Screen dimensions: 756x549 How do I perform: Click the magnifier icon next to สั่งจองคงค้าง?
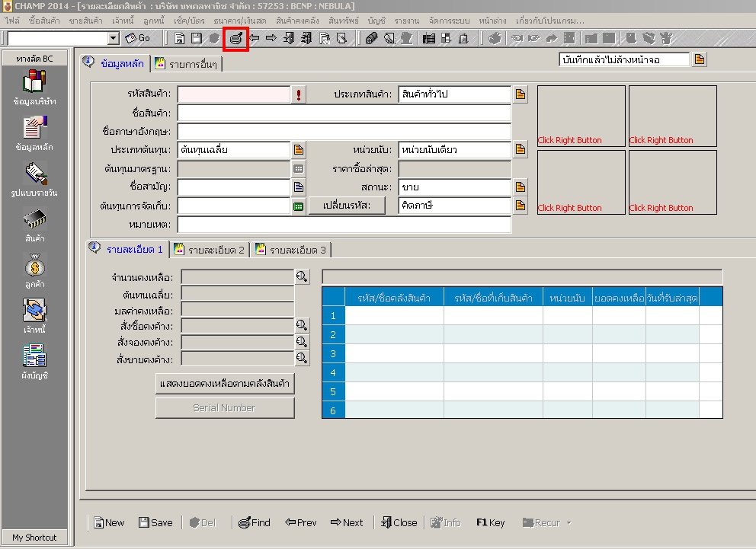pos(302,341)
